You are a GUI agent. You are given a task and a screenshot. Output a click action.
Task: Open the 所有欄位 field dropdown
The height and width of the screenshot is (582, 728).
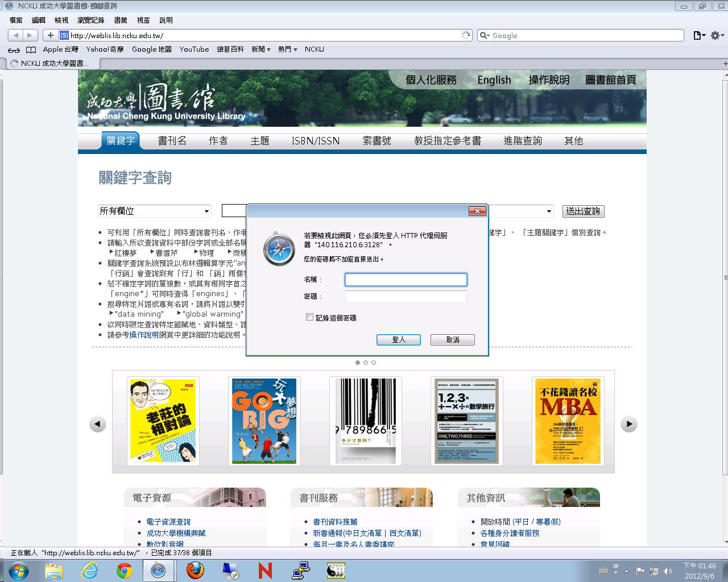click(155, 211)
